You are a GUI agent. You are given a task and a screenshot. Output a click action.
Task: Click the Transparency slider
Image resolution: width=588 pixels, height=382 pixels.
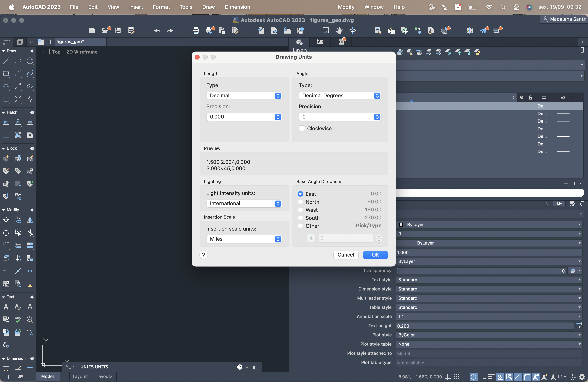pyautogui.click(x=481, y=271)
